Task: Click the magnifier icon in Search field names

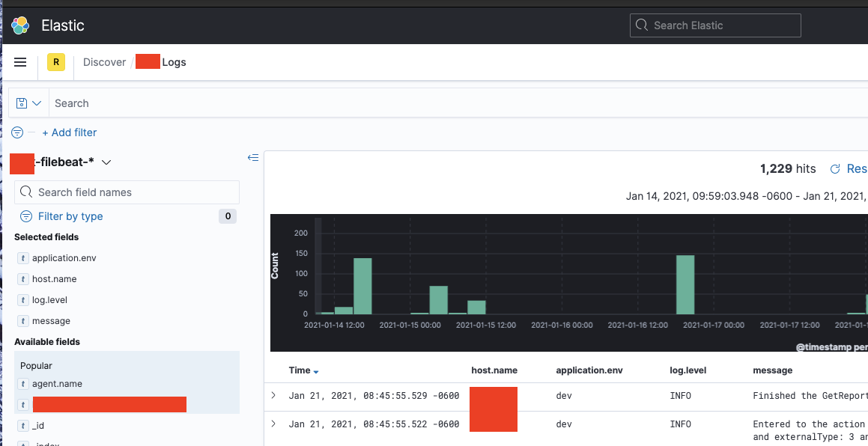Action: tap(25, 192)
